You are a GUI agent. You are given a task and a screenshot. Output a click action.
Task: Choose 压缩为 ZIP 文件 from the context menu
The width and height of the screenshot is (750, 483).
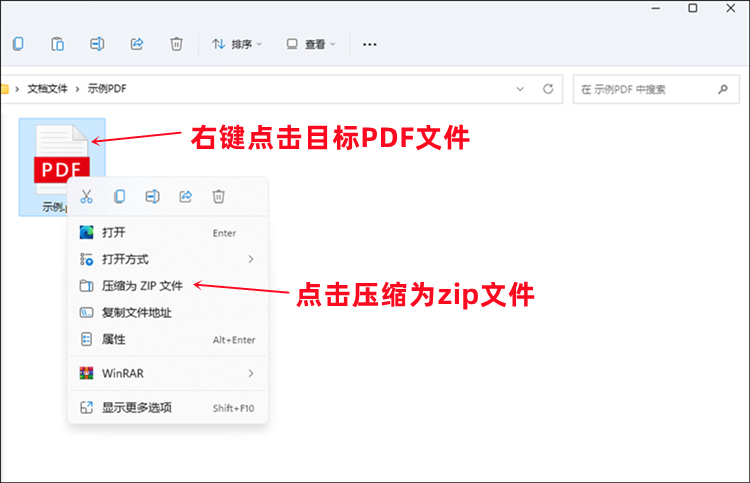[168, 286]
